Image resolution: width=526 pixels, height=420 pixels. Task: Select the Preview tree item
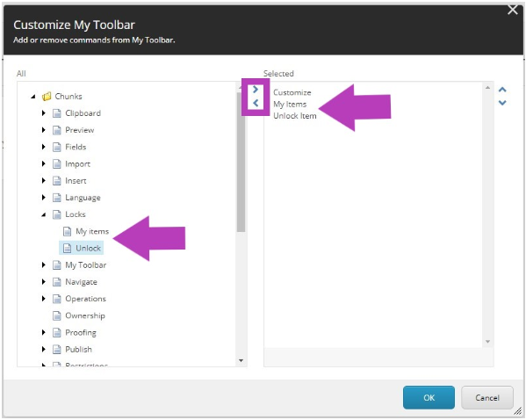pos(80,130)
